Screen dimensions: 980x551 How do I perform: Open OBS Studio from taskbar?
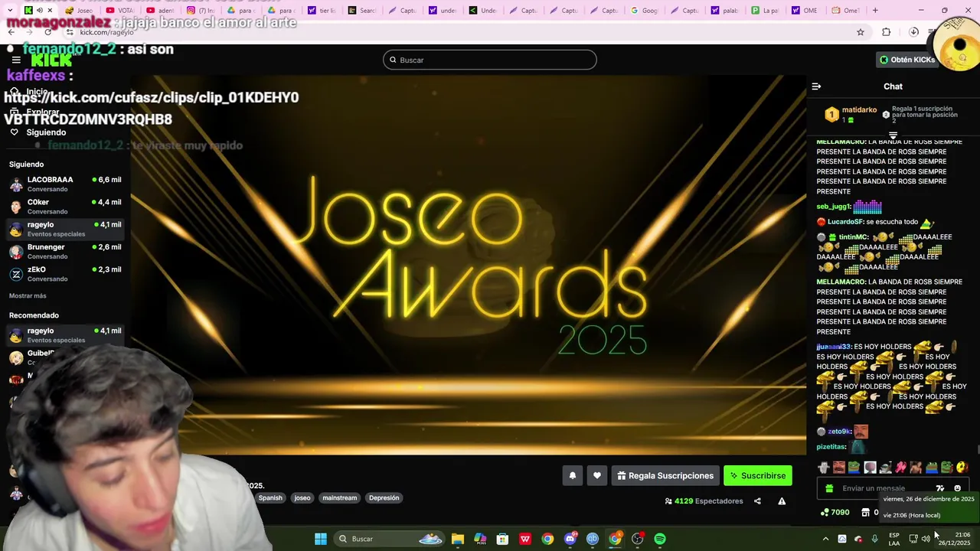(x=637, y=539)
